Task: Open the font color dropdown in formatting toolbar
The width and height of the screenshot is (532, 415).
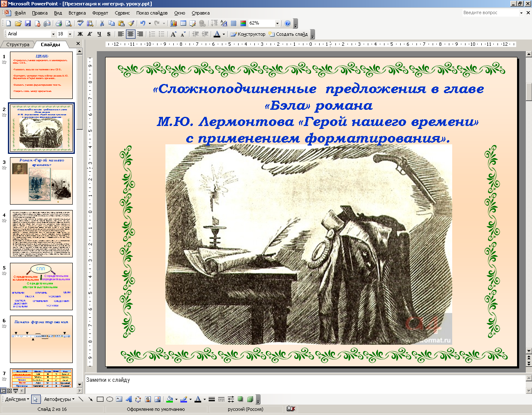Action: click(x=224, y=34)
